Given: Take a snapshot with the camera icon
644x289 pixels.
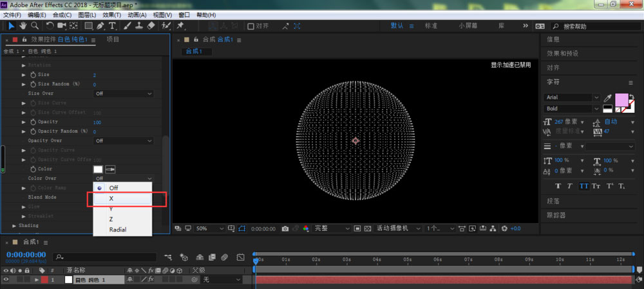Looking at the screenshot, I should click(x=285, y=228).
